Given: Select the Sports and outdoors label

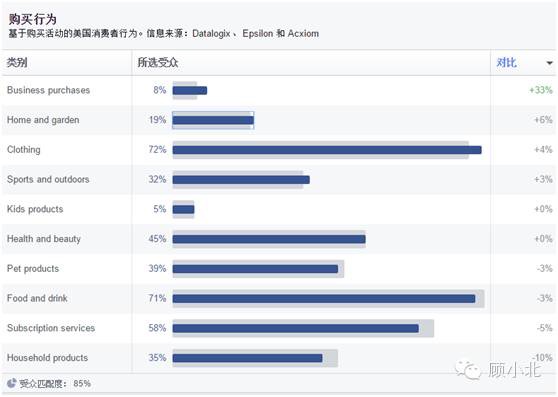Looking at the screenshot, I should [x=48, y=179].
